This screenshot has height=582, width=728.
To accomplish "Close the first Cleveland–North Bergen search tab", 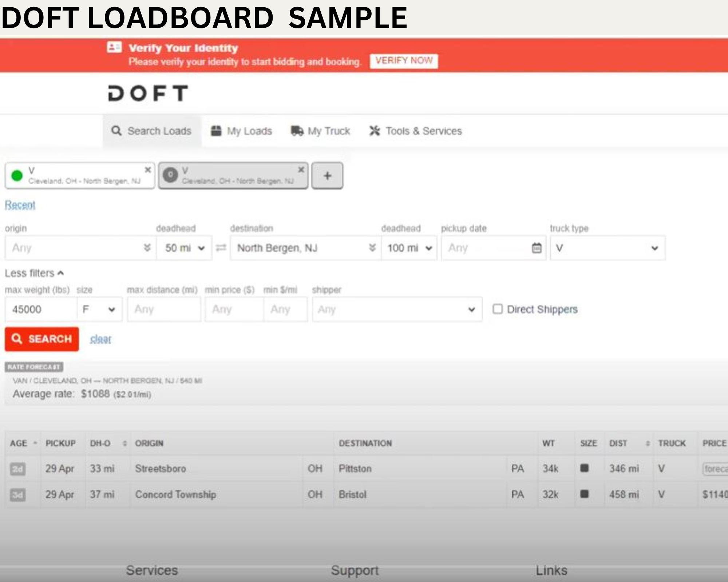I will [148, 170].
